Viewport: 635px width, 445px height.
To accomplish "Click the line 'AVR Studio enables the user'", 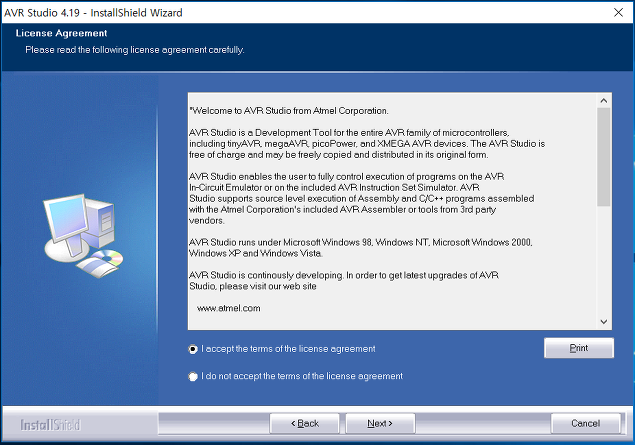I will (x=347, y=177).
